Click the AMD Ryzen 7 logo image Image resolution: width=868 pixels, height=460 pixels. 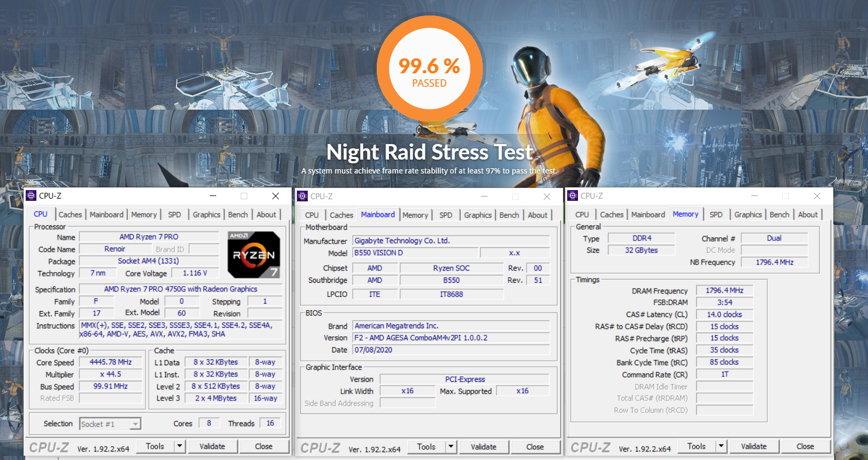[x=254, y=255]
